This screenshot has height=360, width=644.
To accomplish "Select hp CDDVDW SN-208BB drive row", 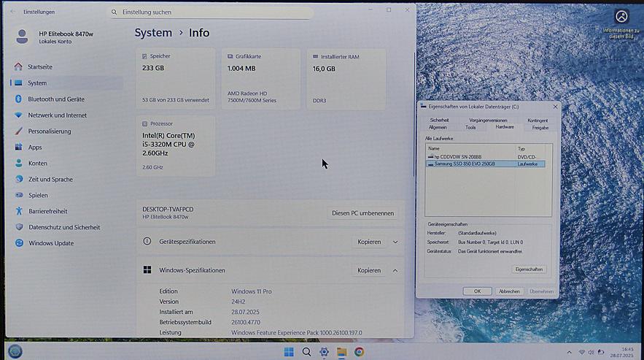I will pos(486,157).
